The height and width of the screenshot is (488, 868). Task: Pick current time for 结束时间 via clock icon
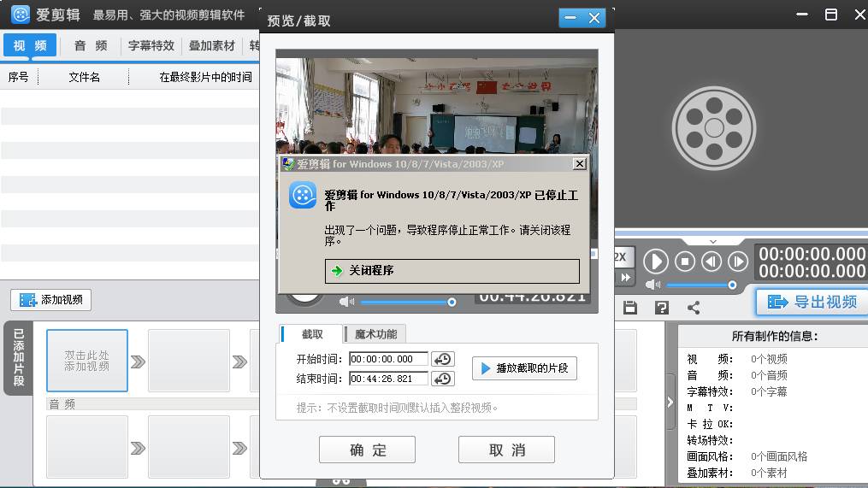click(443, 379)
